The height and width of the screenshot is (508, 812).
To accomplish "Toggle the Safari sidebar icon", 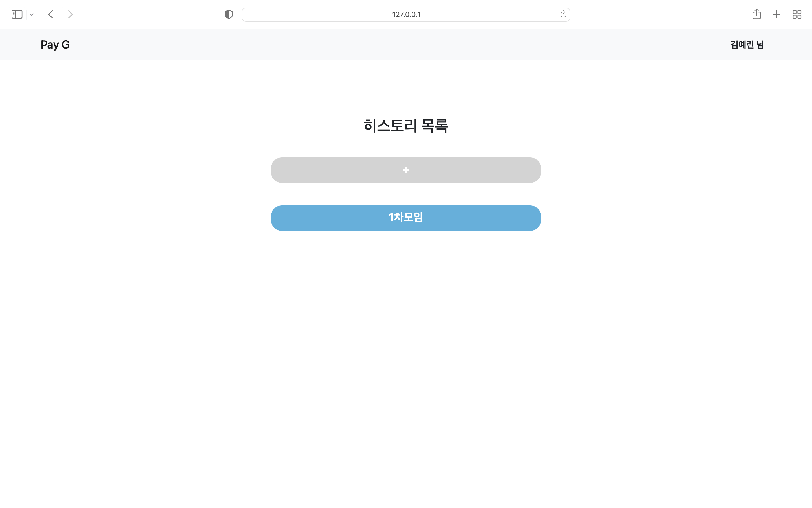I will [17, 14].
